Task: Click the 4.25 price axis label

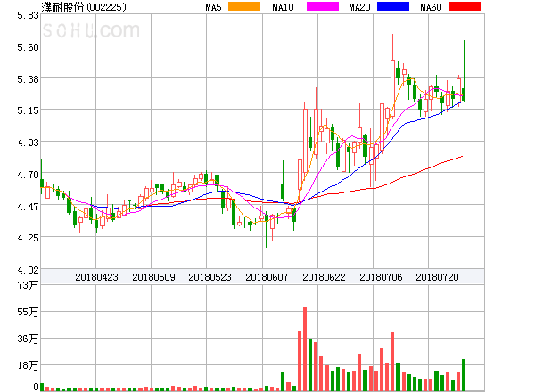Action: point(28,238)
